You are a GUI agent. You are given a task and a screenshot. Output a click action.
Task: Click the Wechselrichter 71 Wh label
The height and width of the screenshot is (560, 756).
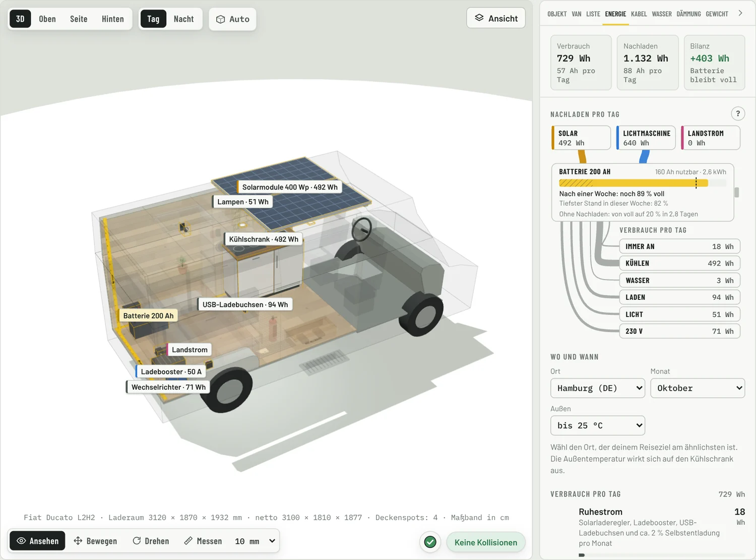pyautogui.click(x=168, y=387)
